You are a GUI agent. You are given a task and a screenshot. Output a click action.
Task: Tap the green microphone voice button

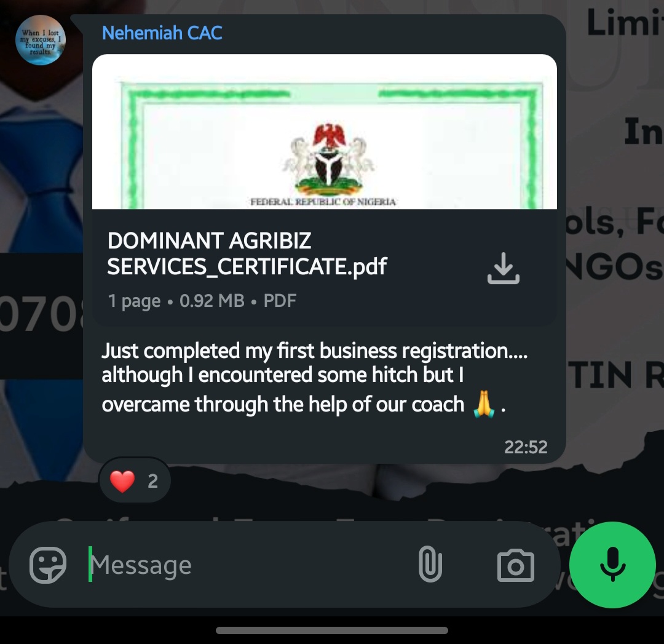[612, 565]
